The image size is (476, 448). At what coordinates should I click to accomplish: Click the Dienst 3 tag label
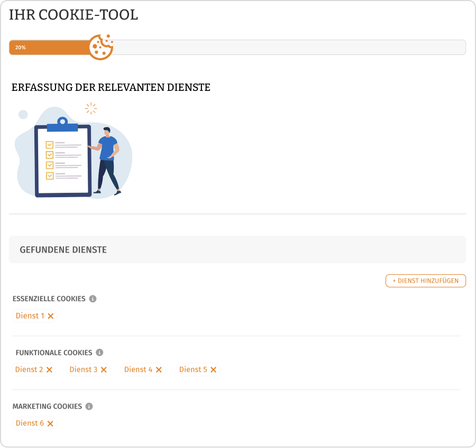tap(84, 370)
